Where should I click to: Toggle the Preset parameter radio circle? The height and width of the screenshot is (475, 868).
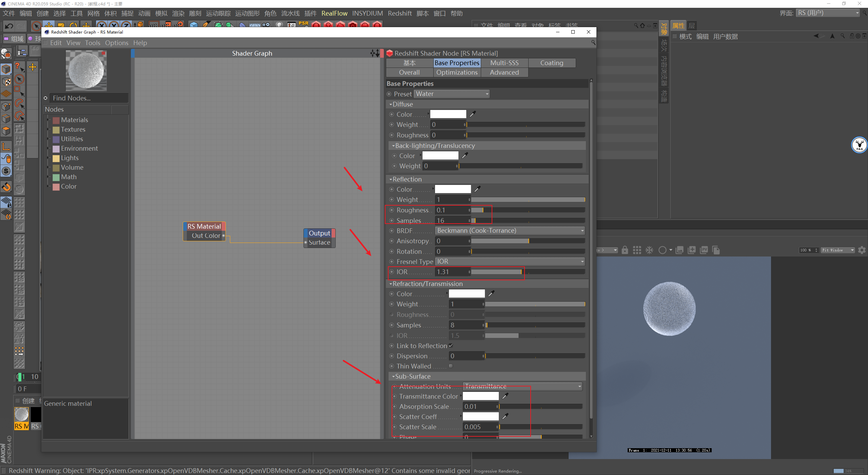coord(389,94)
